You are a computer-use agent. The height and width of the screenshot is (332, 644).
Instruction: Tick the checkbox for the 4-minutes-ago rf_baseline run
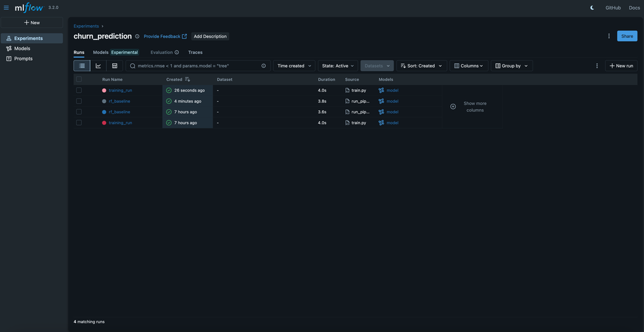79,101
